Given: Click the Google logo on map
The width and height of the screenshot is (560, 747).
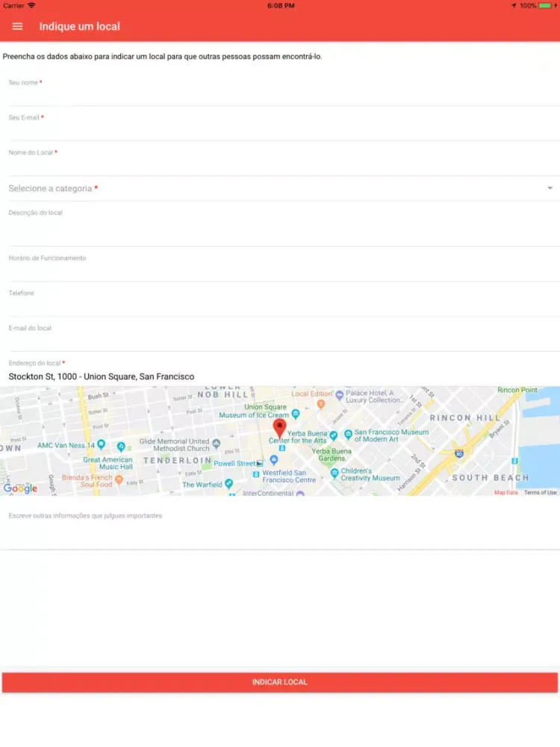Looking at the screenshot, I should point(20,489).
